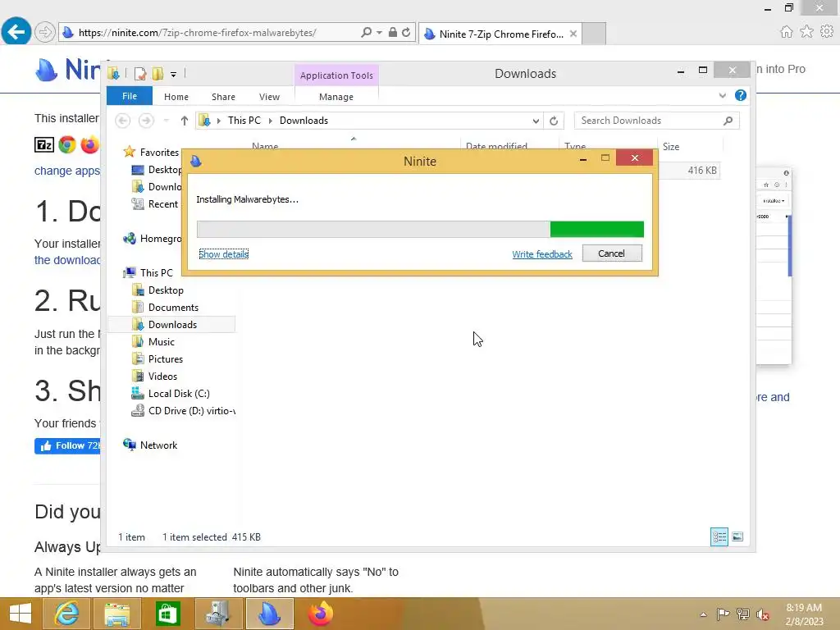Expand the ribbon using the chevron arrow
840x630 pixels.
tap(722, 95)
